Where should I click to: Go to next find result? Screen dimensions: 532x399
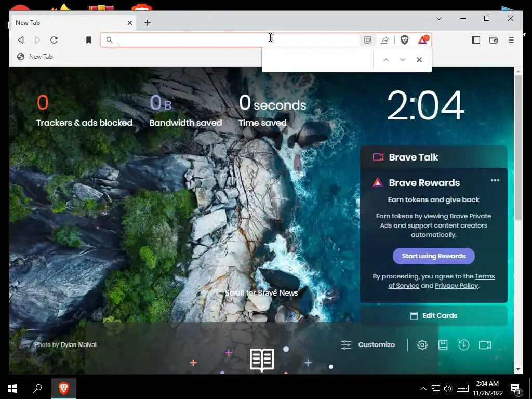403,60
